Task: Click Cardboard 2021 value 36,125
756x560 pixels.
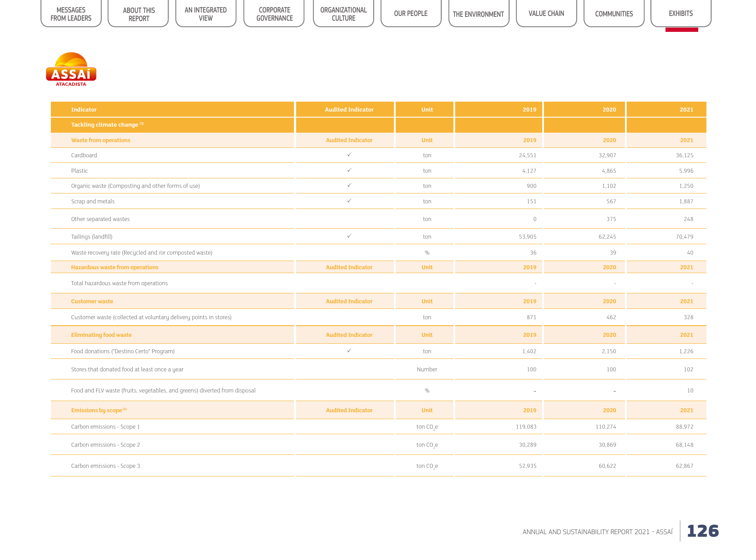Action: [x=684, y=155]
